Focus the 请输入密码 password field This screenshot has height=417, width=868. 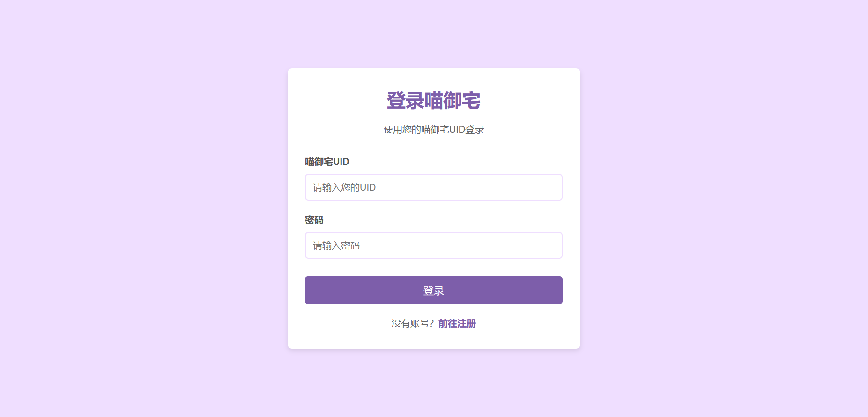pos(433,245)
